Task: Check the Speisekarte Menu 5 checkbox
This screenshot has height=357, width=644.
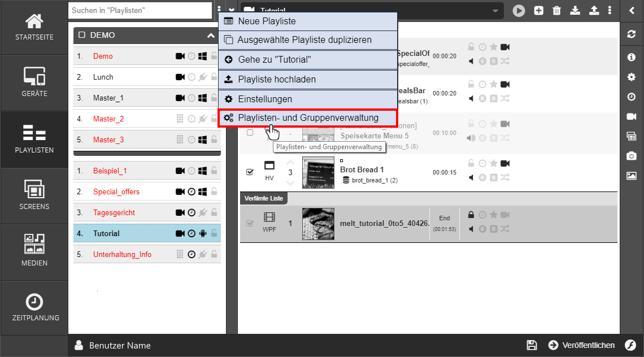Action: [x=250, y=132]
